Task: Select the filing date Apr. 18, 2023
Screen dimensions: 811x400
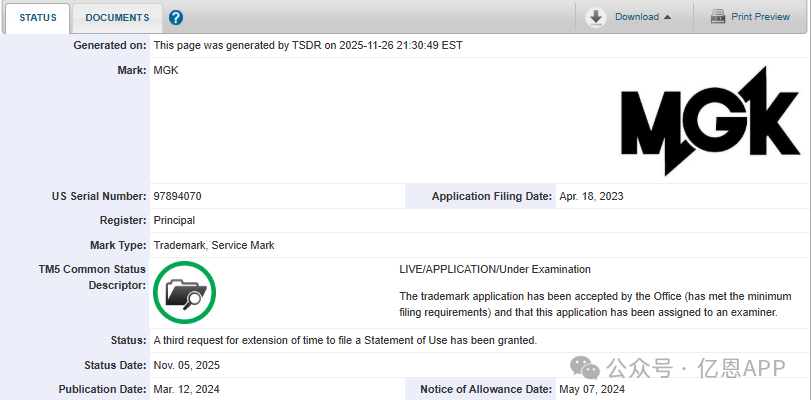Action: click(591, 196)
